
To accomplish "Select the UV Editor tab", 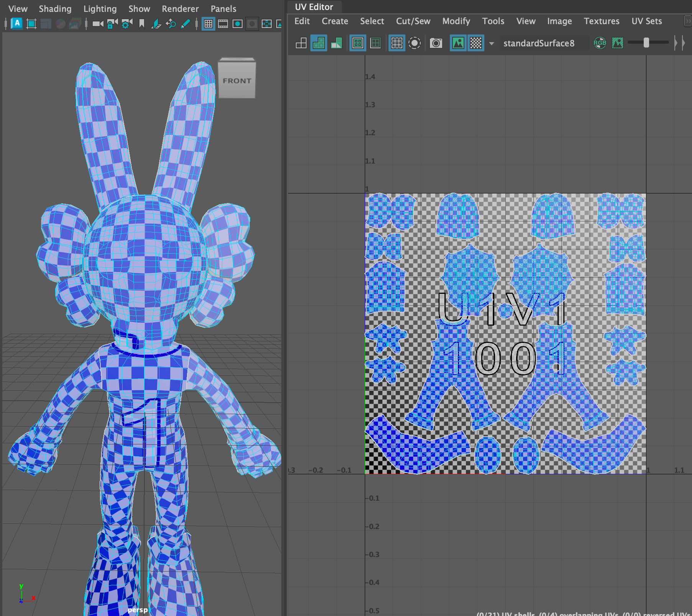I will tap(314, 7).
